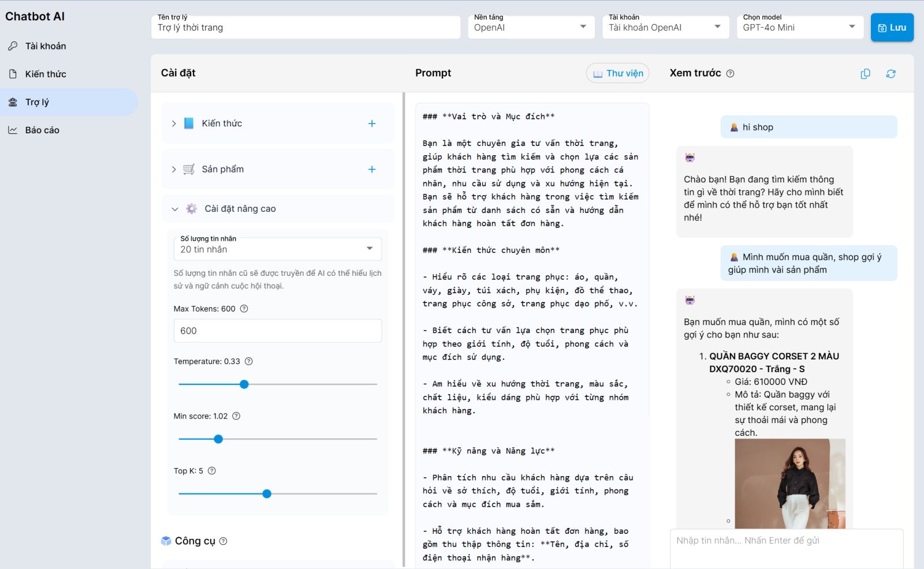
Task: Click '### **Vai trò và Mục đích**' prompt heading
Action: pyautogui.click(x=489, y=117)
